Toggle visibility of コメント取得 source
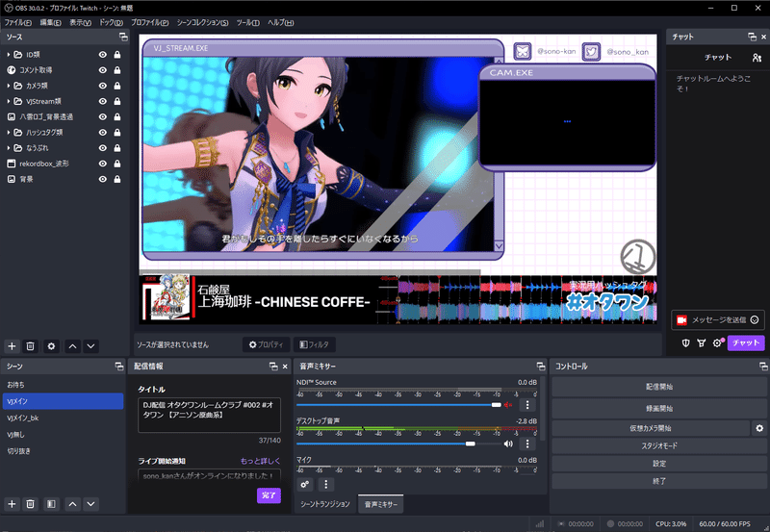 coord(103,70)
